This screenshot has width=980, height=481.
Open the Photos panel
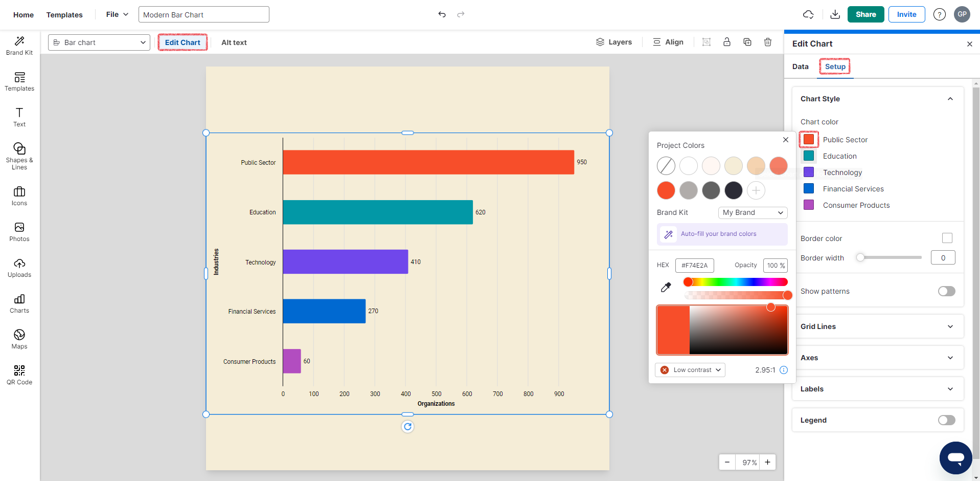[19, 232]
